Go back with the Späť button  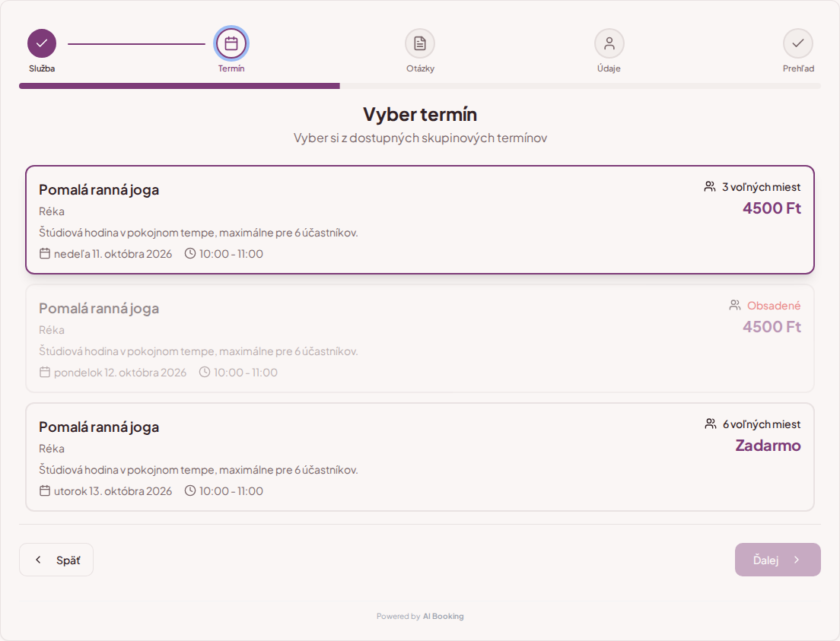56,560
